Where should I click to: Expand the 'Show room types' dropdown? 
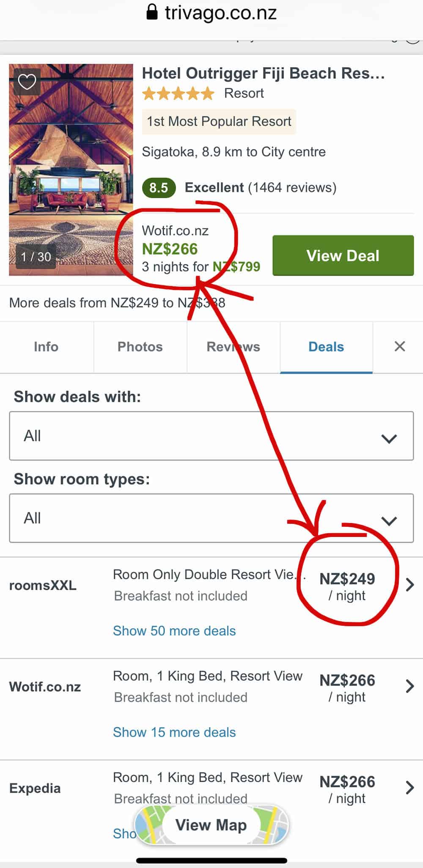[x=211, y=518]
